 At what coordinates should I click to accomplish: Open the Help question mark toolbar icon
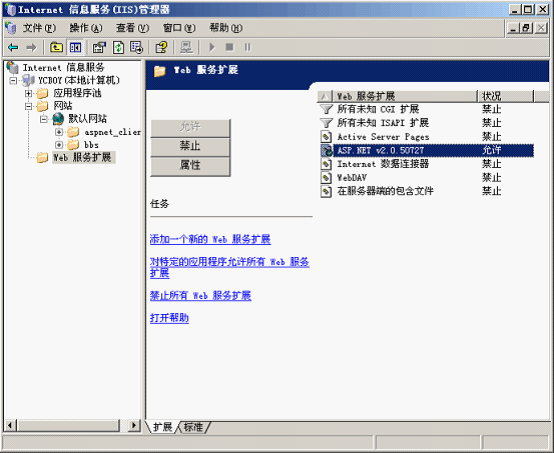pyautogui.click(x=161, y=47)
